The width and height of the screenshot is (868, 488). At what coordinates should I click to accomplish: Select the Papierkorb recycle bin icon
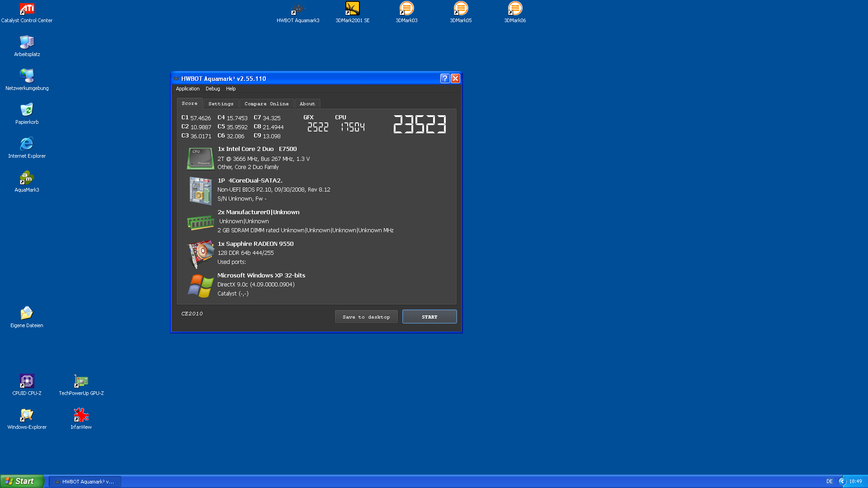tap(27, 114)
